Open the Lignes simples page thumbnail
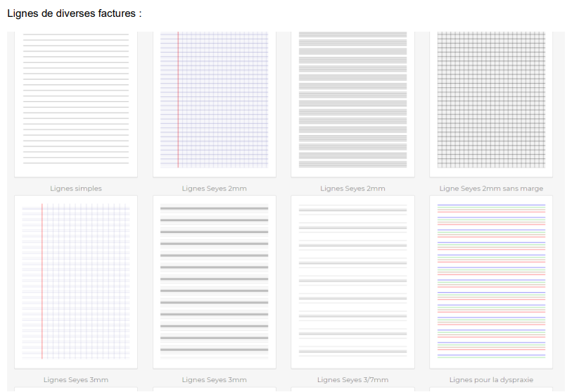 coord(76,103)
